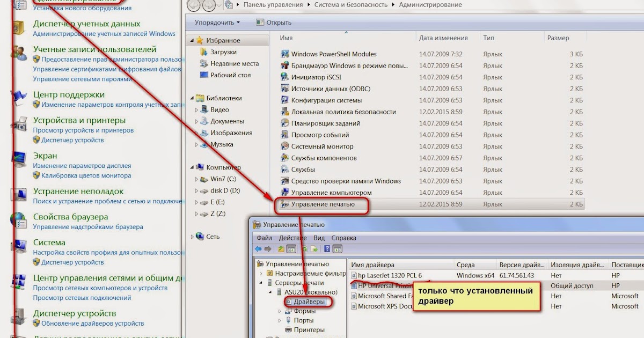Open the Файл menu
This screenshot has height=338, width=644.
pyautogui.click(x=264, y=238)
